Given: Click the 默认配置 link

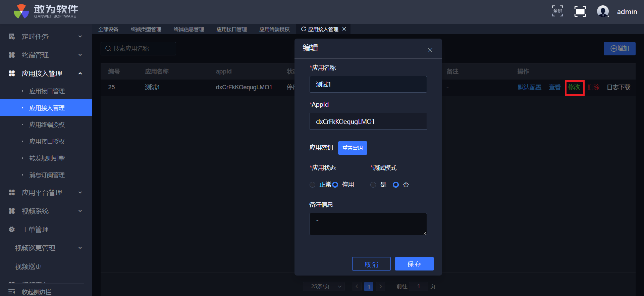Looking at the screenshot, I should (x=529, y=87).
